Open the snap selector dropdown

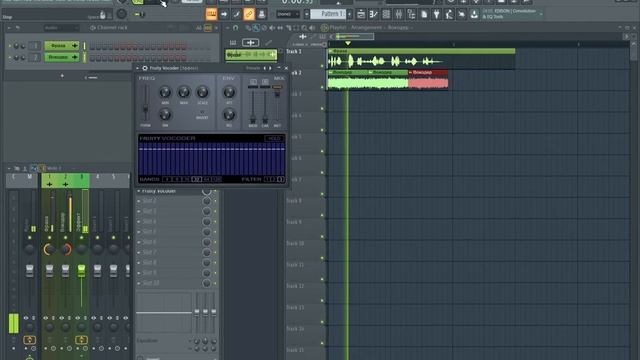coord(288,14)
